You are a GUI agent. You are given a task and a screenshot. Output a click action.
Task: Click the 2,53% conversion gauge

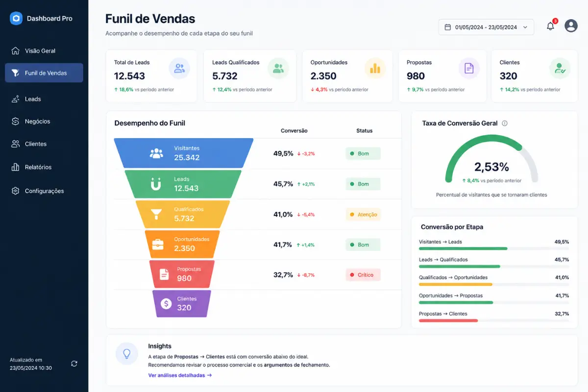pyautogui.click(x=491, y=159)
